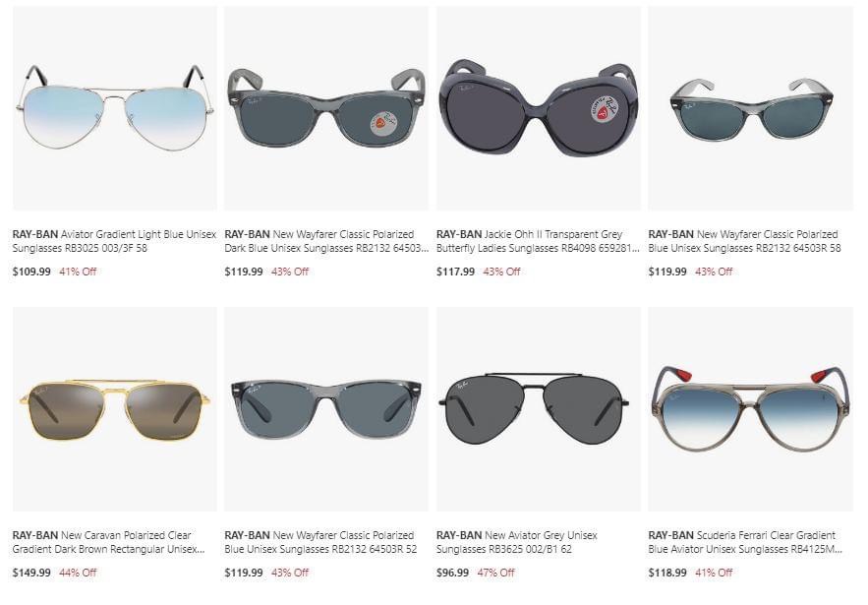Click the $96.99 price on the New Aviator
Viewport: 868px width, 605px height.
coord(453,573)
